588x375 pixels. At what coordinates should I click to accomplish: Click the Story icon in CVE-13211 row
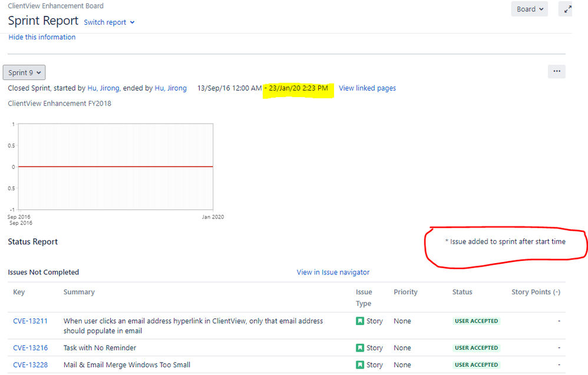(x=360, y=321)
